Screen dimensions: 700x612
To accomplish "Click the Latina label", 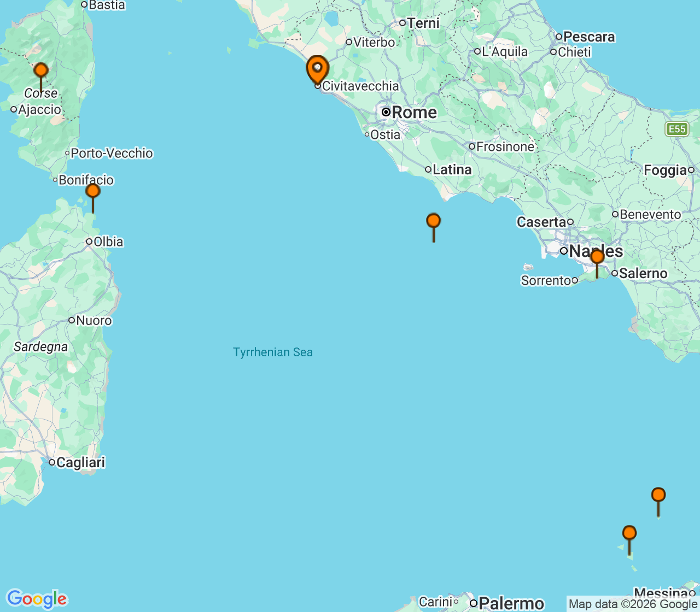I will 452,169.
